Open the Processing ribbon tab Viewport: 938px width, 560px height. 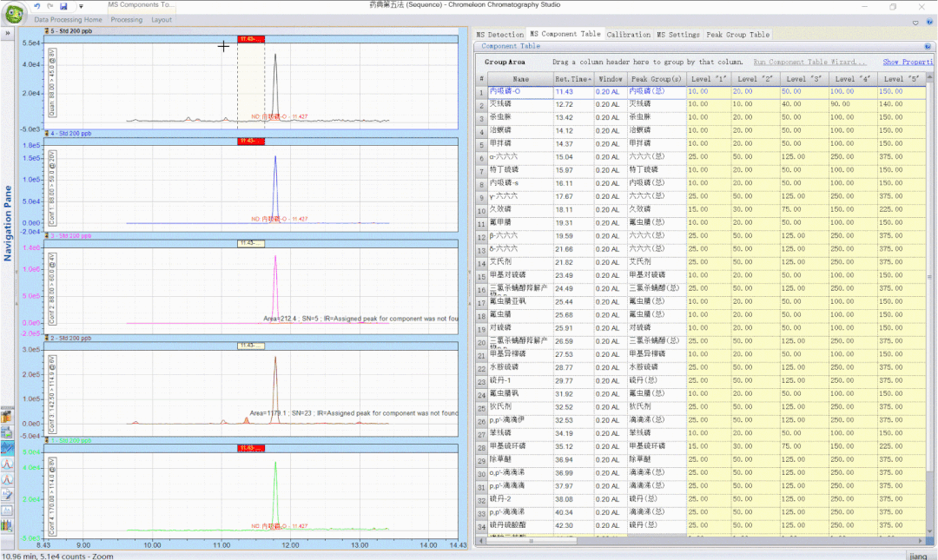click(127, 20)
